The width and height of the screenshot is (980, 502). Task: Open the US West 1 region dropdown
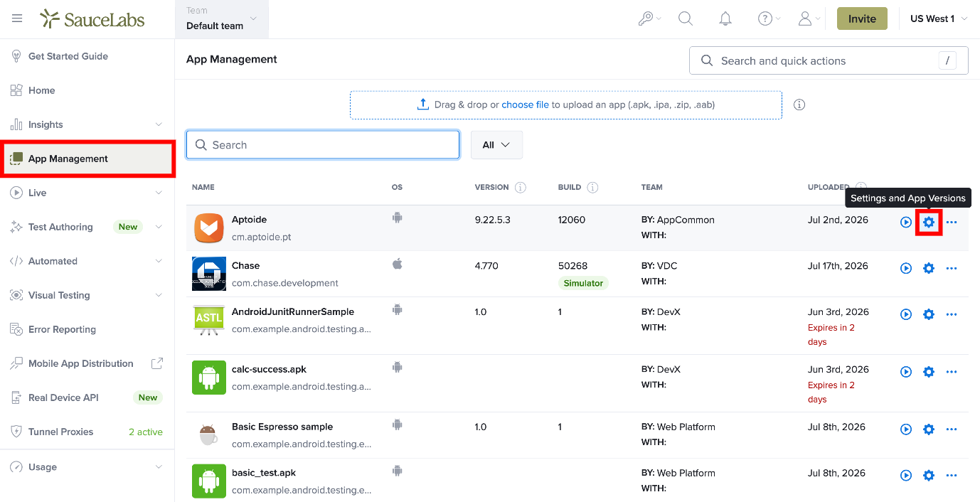pyautogui.click(x=939, y=19)
